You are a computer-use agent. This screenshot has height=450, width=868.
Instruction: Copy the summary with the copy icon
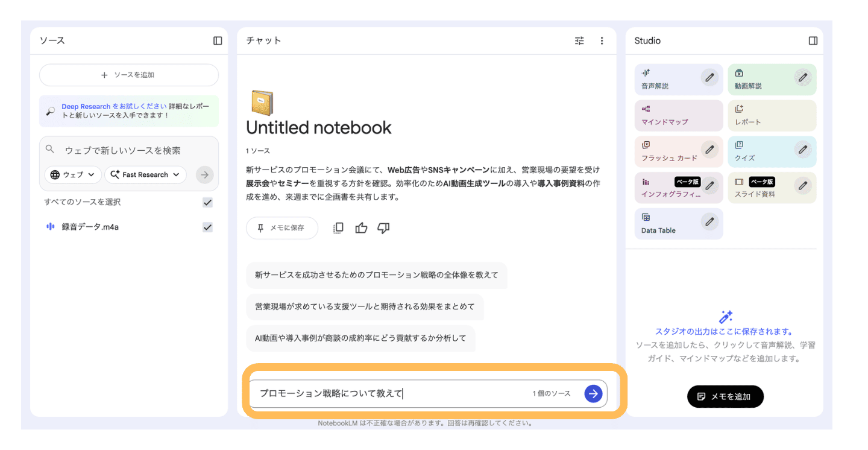[338, 228]
